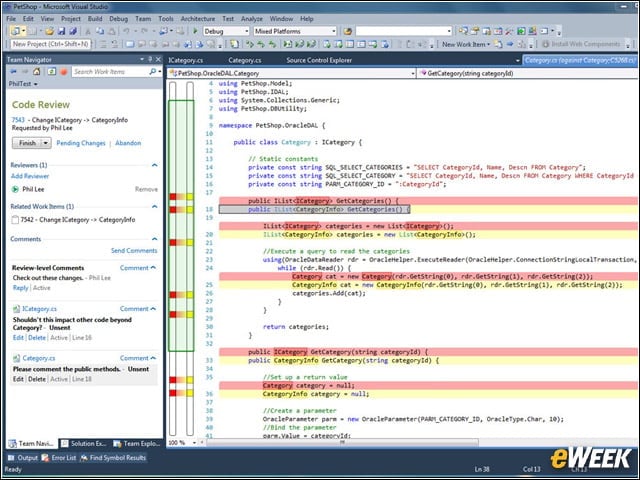Open the 100 % zoom dropdown
This screenshot has width=640, height=480.
(x=194, y=443)
